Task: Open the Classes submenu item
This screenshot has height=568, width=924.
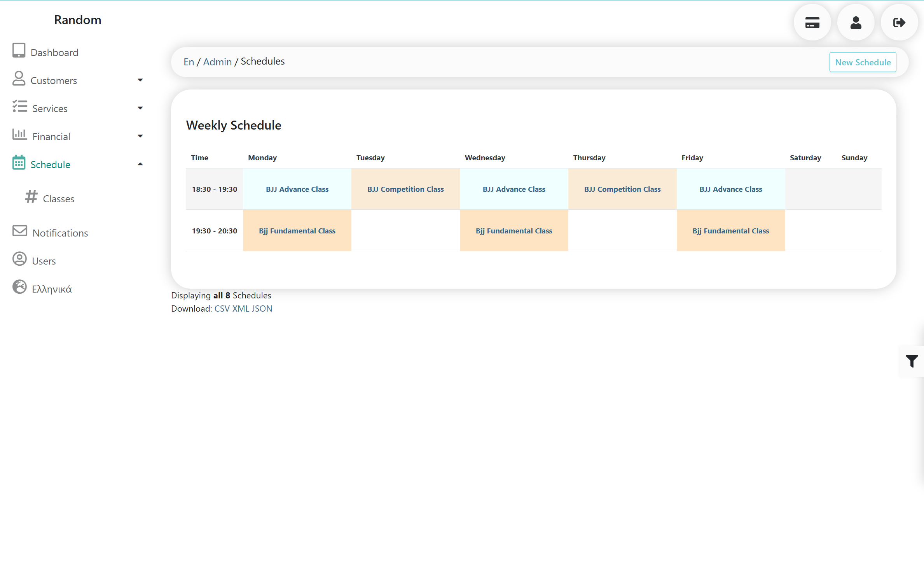Action: pyautogui.click(x=58, y=199)
